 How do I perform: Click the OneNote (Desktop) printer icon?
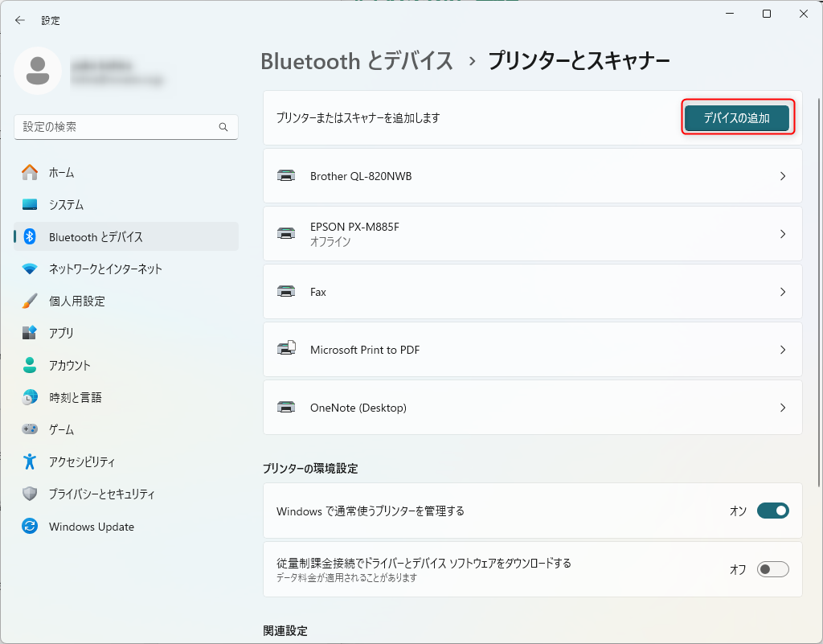click(286, 408)
